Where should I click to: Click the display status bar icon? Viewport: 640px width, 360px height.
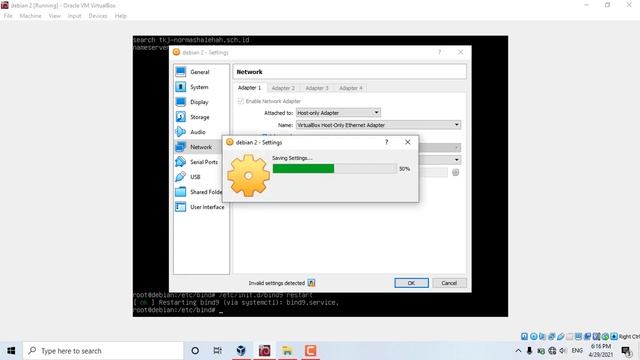[x=578, y=336]
